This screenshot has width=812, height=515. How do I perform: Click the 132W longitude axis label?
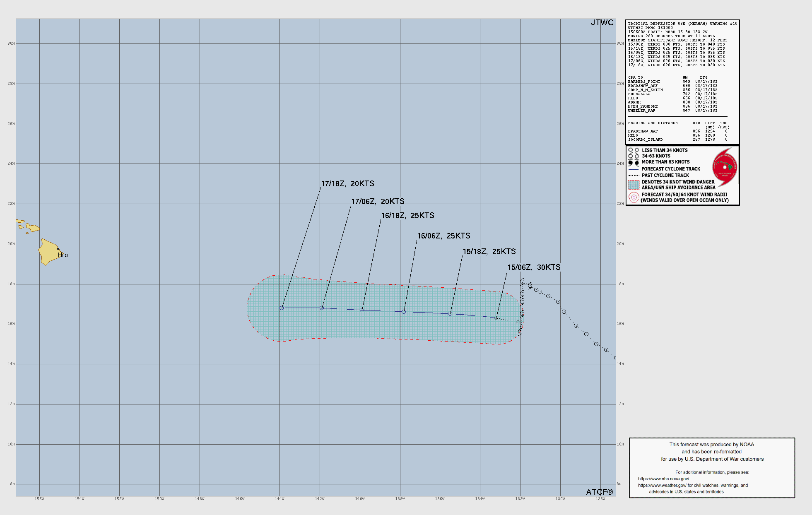pos(520,499)
